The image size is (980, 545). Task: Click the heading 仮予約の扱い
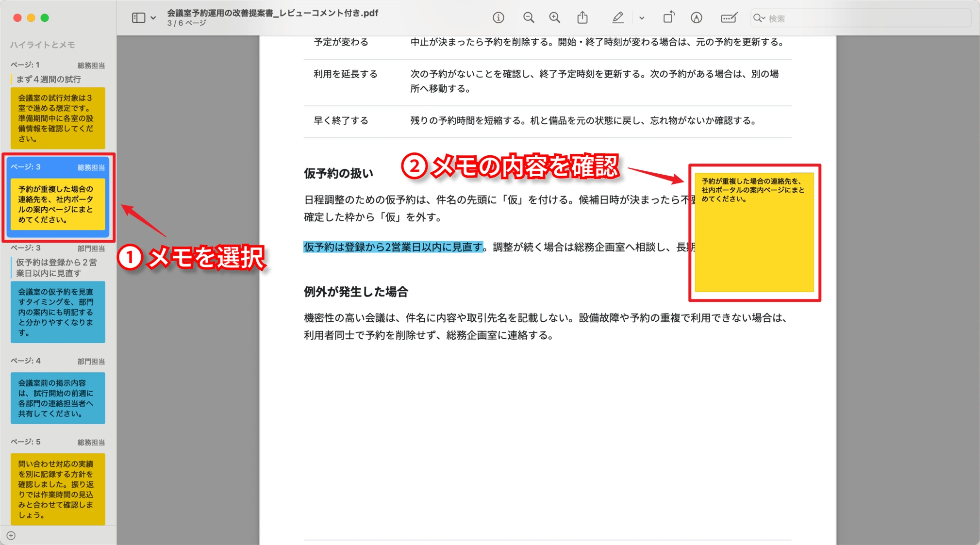click(338, 173)
